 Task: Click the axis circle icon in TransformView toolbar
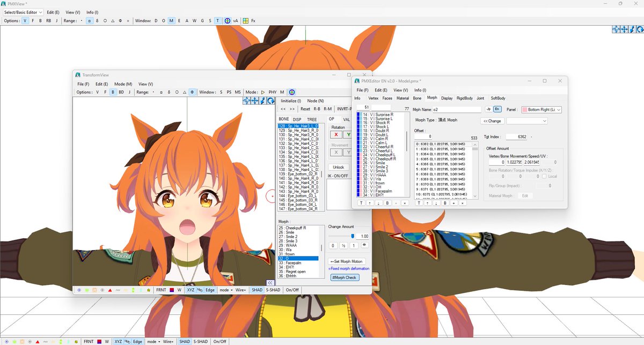[x=292, y=92]
